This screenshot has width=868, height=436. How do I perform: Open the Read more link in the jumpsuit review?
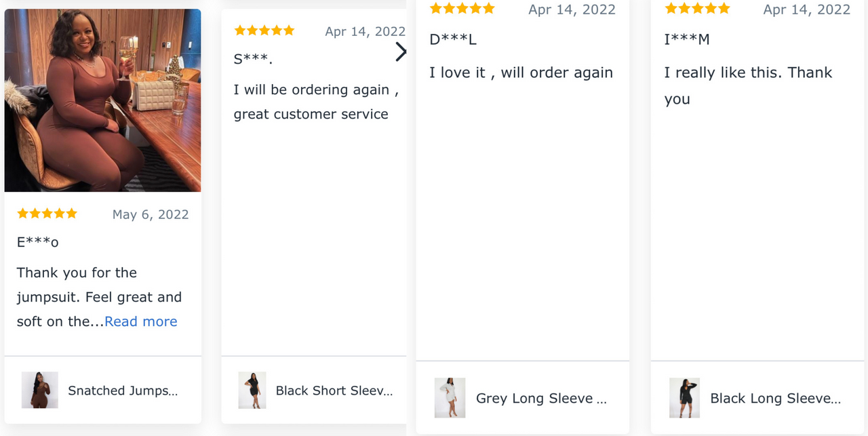point(141,321)
